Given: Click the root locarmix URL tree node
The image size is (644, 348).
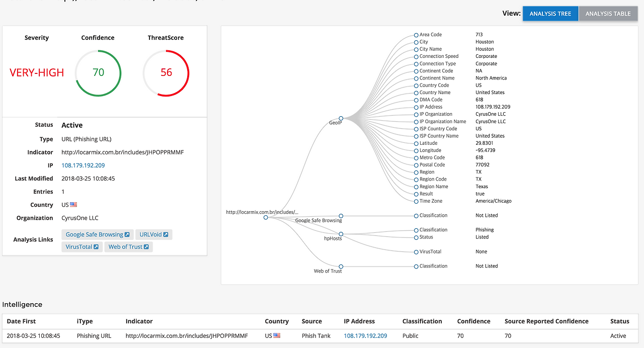Looking at the screenshot, I should [x=266, y=217].
